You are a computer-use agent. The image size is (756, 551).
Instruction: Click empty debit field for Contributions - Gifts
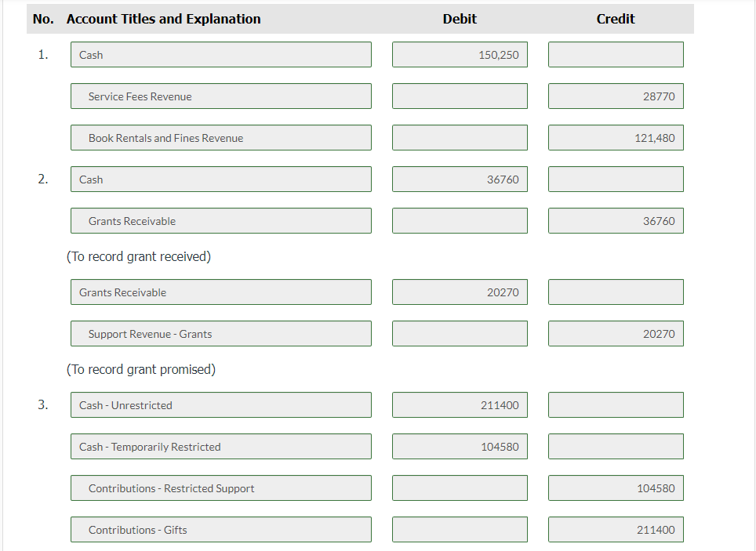pyautogui.click(x=460, y=529)
